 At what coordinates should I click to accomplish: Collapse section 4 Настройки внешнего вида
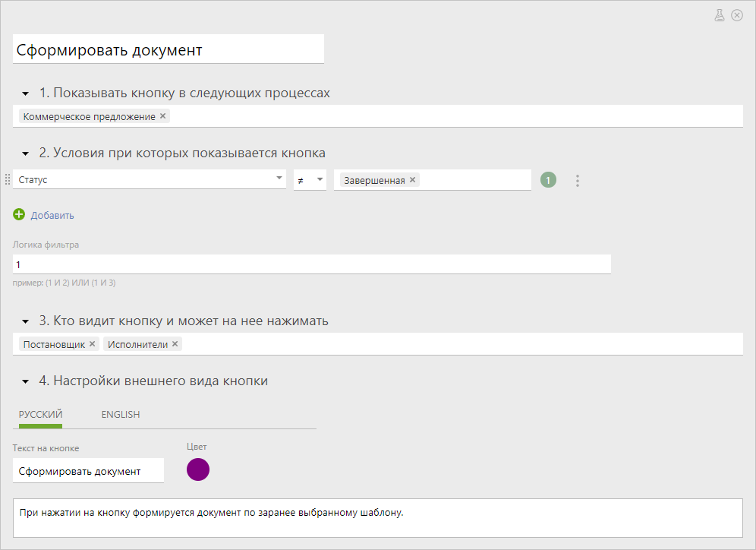point(26,381)
